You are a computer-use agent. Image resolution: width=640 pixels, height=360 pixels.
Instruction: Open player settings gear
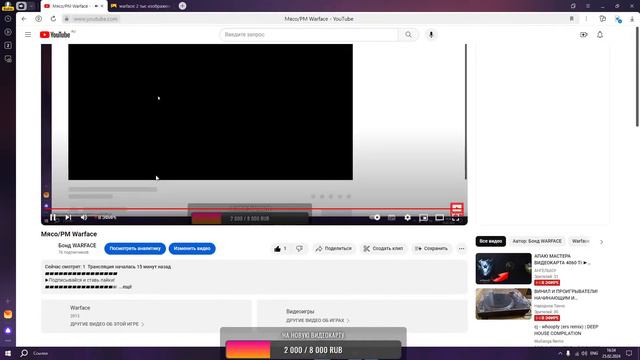[407, 218]
